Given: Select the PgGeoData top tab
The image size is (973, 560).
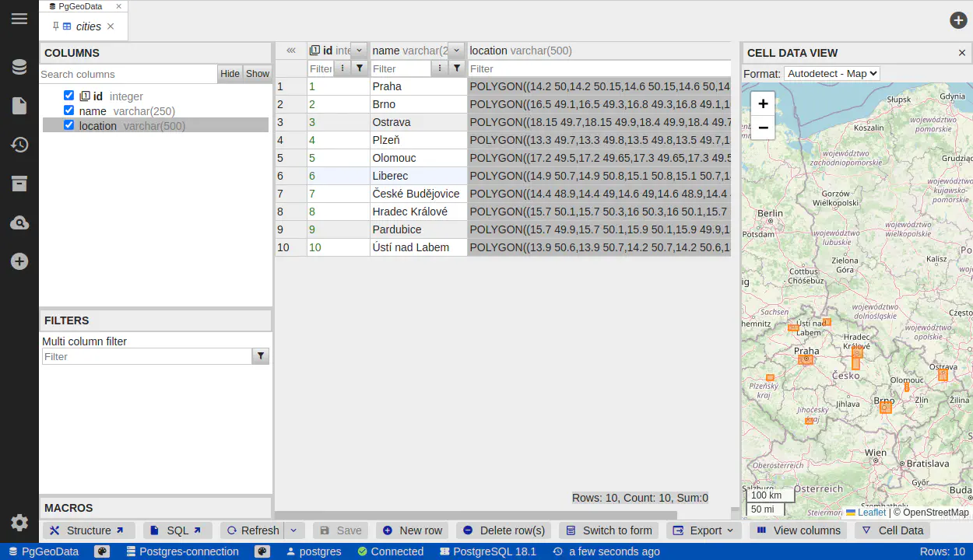Looking at the screenshot, I should [x=80, y=6].
